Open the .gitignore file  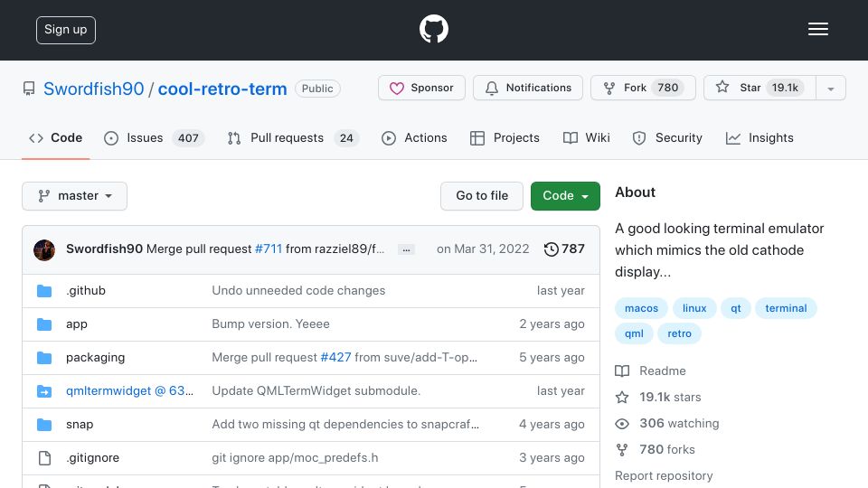click(x=92, y=457)
